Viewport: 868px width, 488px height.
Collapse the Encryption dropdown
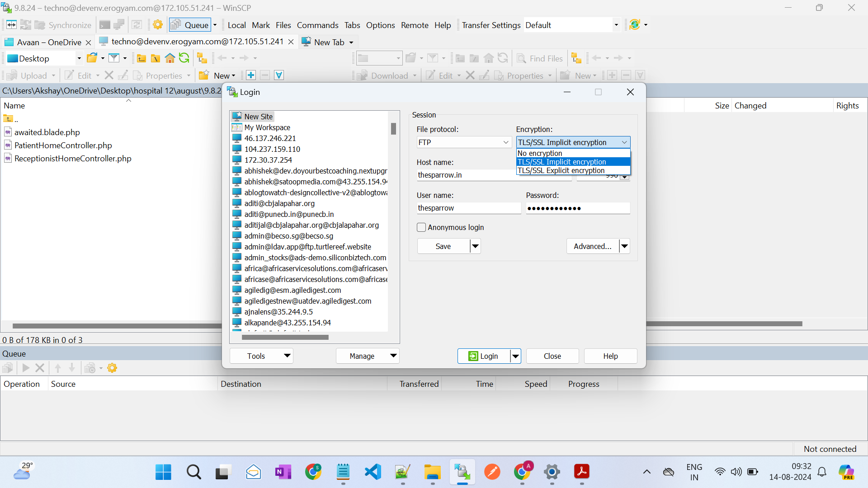pyautogui.click(x=624, y=142)
